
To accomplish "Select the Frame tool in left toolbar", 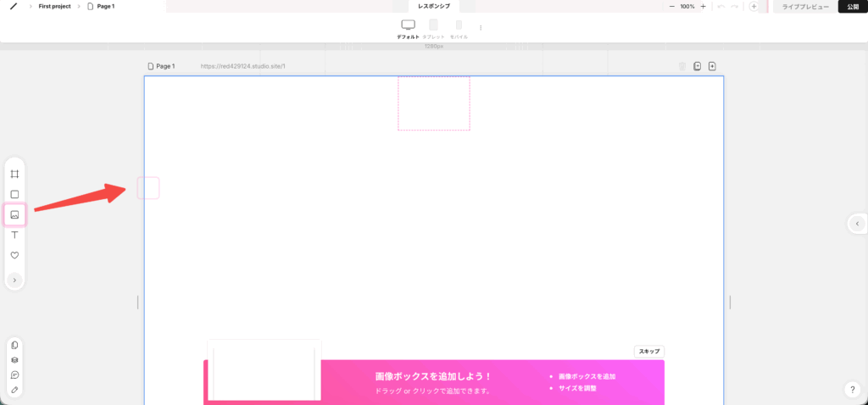I will pyautogui.click(x=14, y=174).
